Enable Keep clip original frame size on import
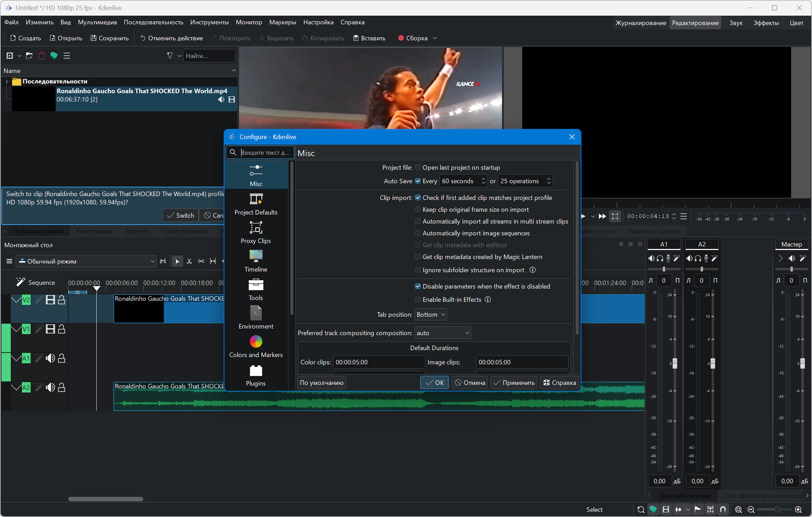This screenshot has height=517, width=812. [418, 210]
